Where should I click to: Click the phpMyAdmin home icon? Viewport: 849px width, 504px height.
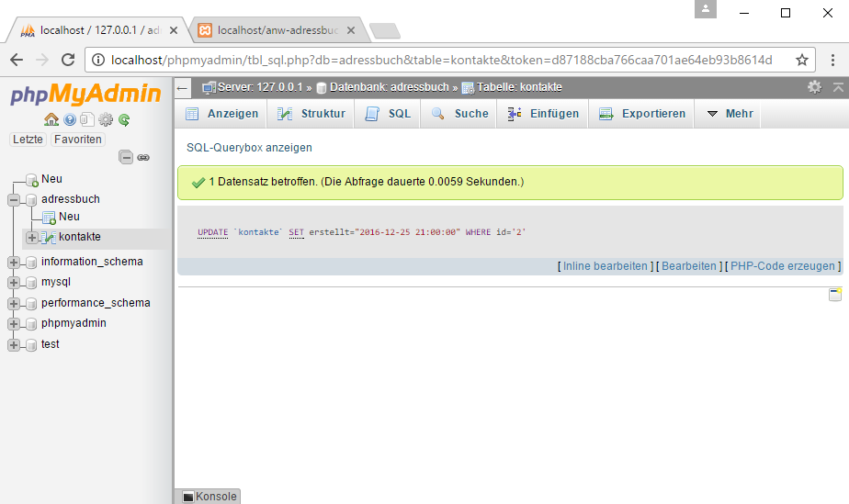coord(51,119)
